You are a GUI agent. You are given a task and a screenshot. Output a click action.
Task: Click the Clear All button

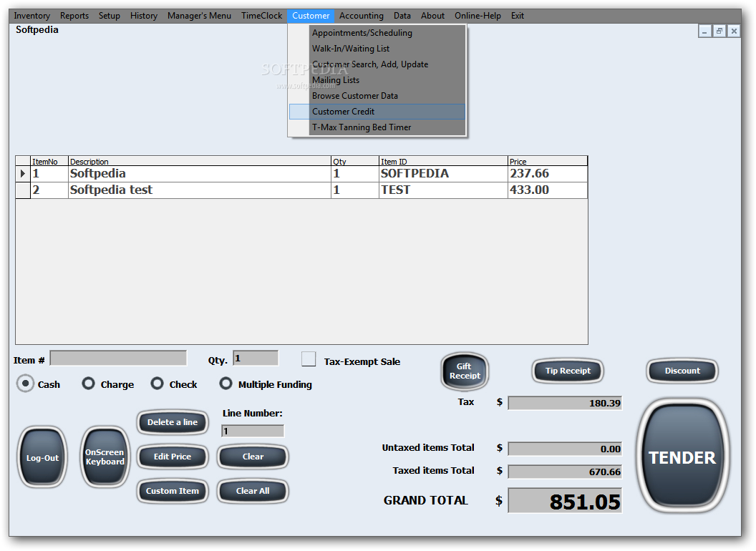click(253, 491)
